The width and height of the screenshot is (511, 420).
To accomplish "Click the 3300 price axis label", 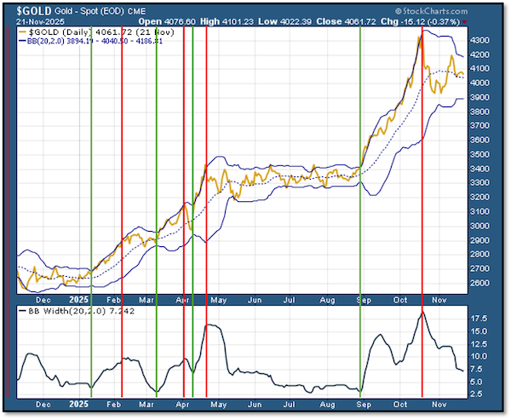I will (x=479, y=182).
